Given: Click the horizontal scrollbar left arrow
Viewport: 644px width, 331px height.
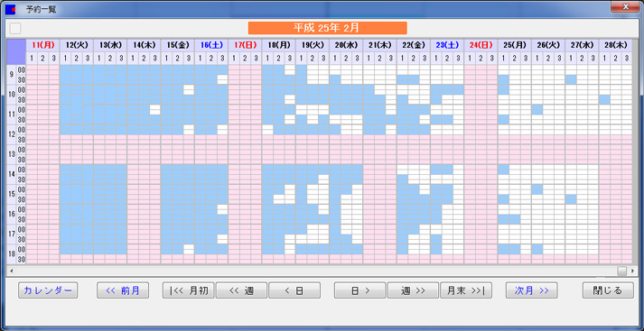Looking at the screenshot, I should point(11,271).
